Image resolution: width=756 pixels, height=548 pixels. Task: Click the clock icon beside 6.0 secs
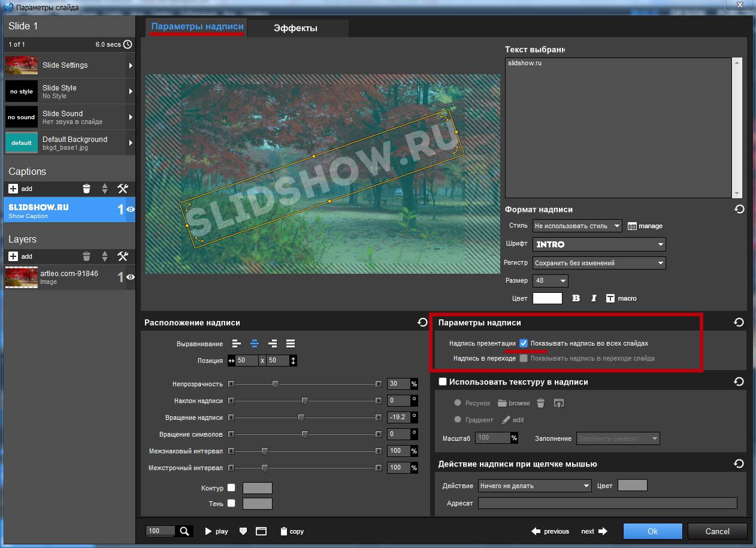tap(128, 44)
